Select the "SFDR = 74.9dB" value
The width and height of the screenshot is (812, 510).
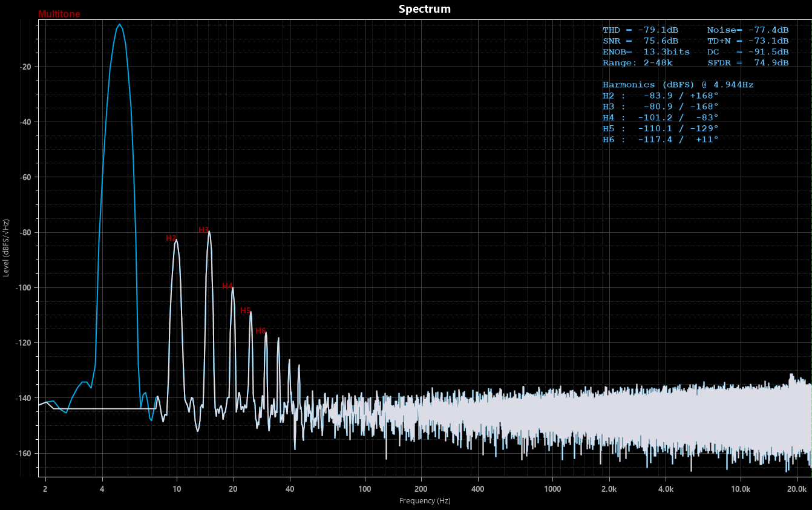748,63
